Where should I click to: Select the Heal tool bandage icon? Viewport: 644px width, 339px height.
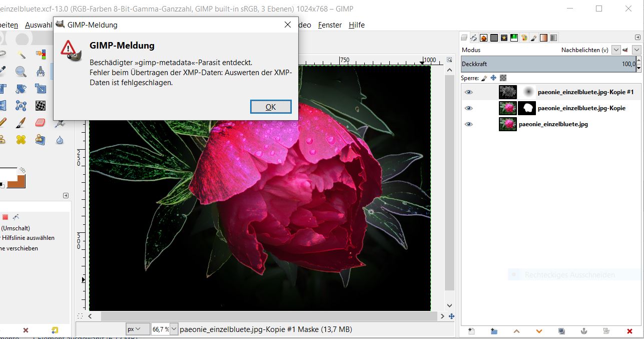pos(21,140)
